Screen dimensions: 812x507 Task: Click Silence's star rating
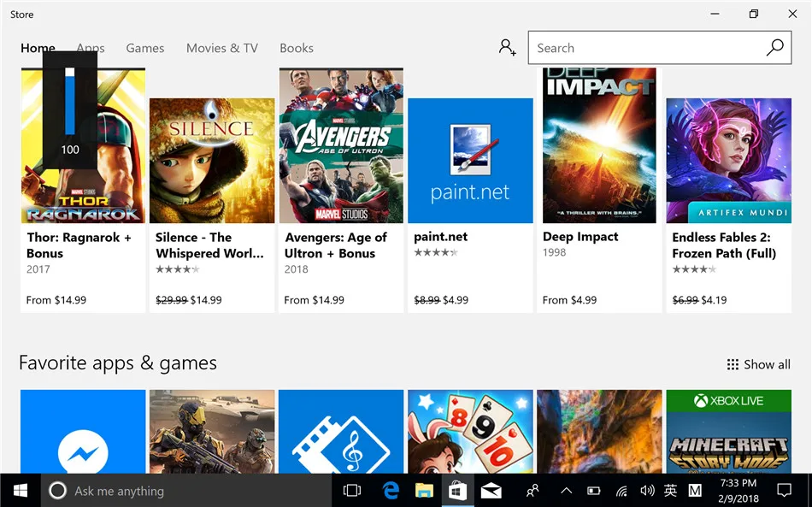178,269
